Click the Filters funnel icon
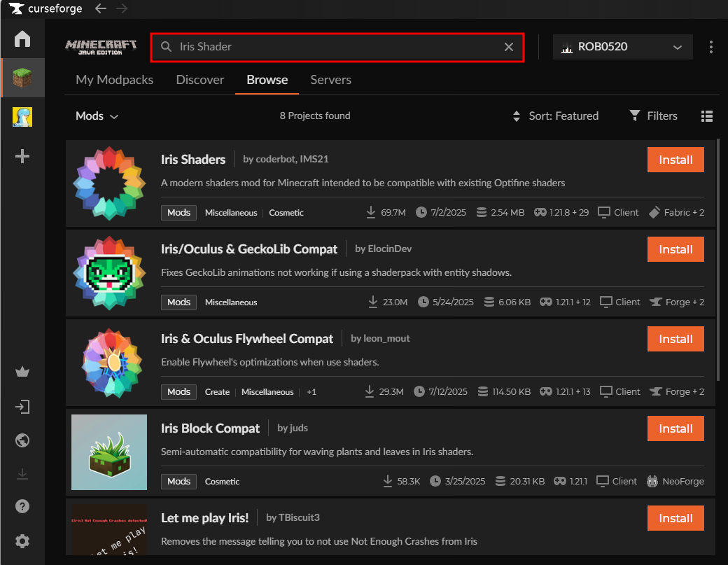728x565 pixels. coord(635,115)
